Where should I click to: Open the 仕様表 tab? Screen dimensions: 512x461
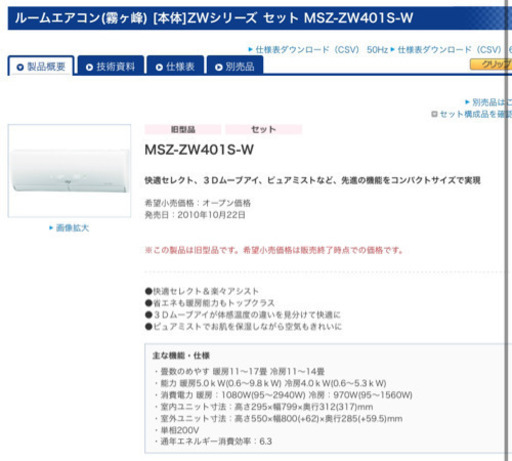(175, 66)
